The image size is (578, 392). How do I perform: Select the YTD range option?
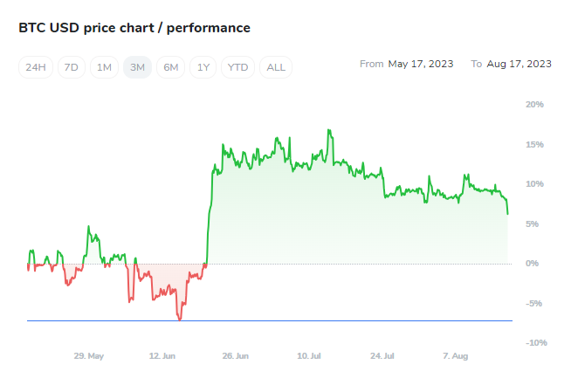(x=237, y=67)
